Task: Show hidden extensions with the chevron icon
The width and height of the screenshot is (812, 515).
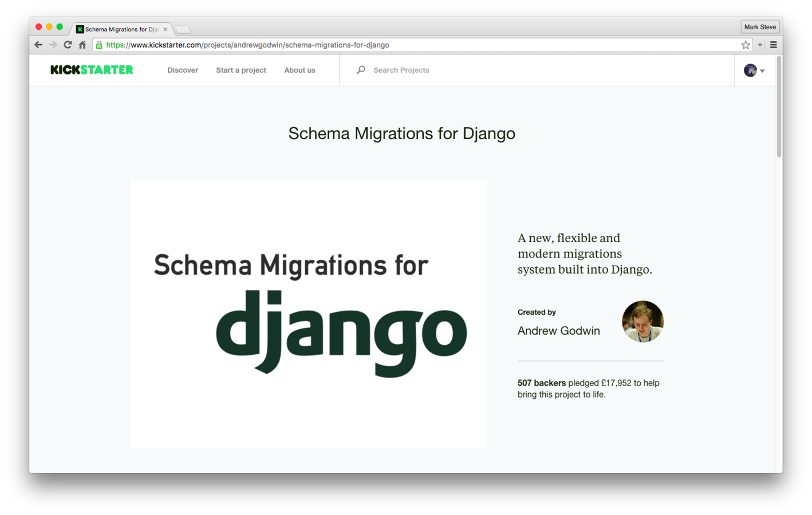Action: [x=760, y=45]
